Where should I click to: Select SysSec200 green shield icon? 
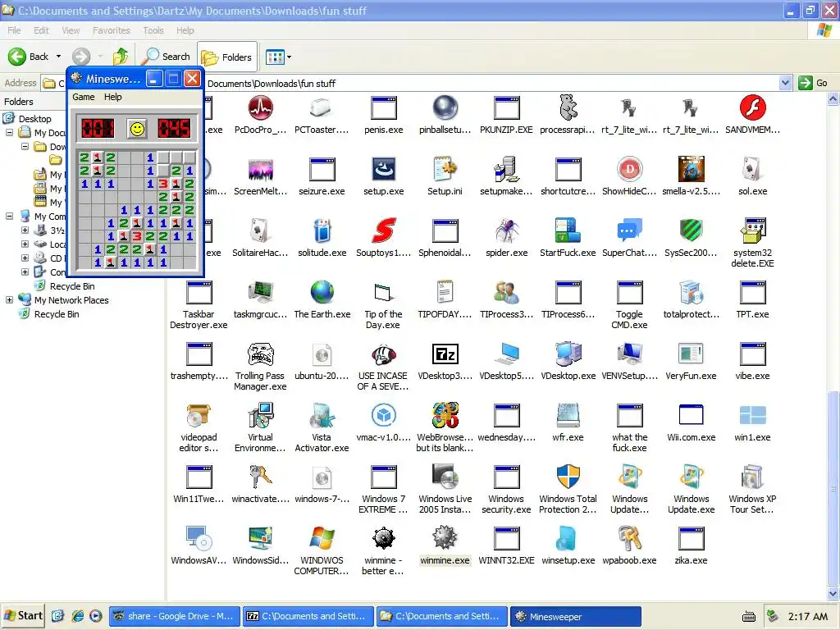coord(691,231)
